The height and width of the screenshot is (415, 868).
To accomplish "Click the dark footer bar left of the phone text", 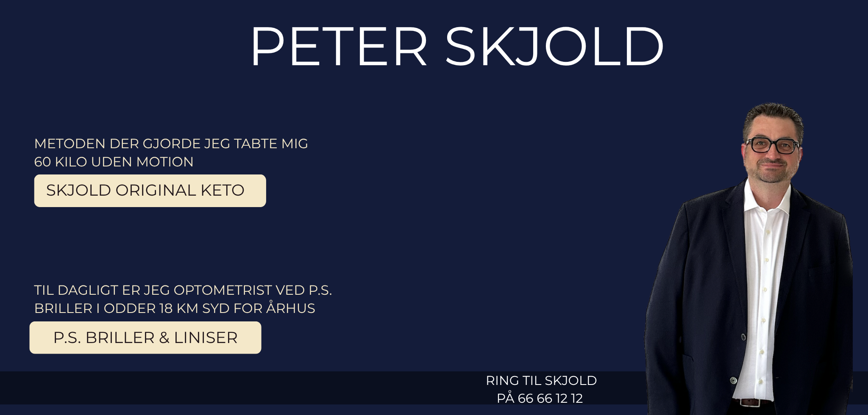I will click(x=242, y=388).
